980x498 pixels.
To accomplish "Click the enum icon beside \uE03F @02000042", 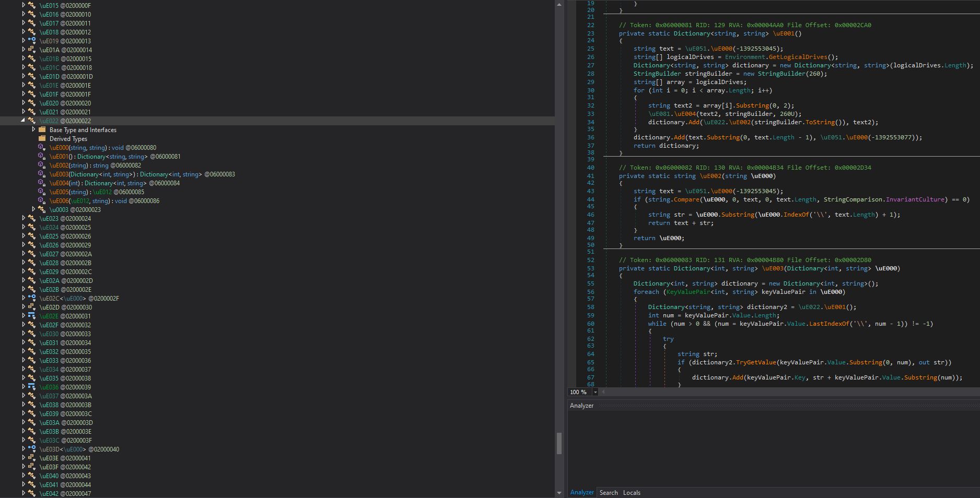I will point(32,467).
